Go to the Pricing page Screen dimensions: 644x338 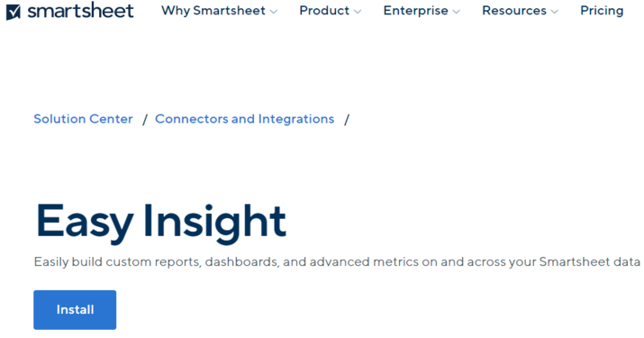[602, 10]
